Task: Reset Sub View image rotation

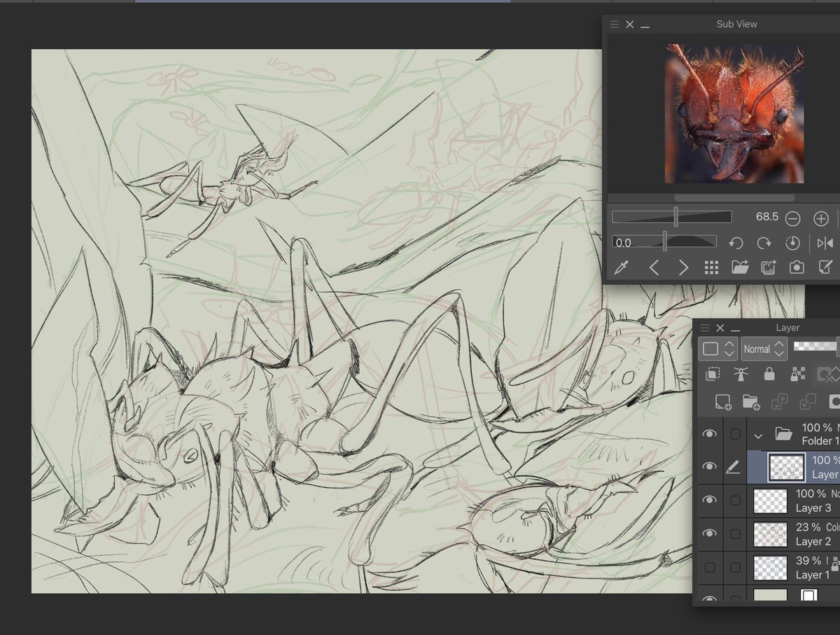Action: [793, 243]
